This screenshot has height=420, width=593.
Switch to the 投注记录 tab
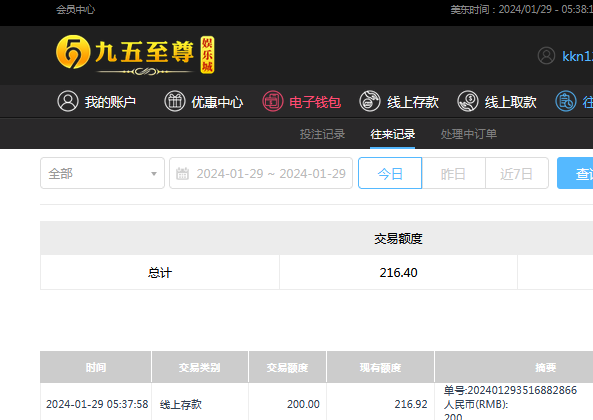322,134
